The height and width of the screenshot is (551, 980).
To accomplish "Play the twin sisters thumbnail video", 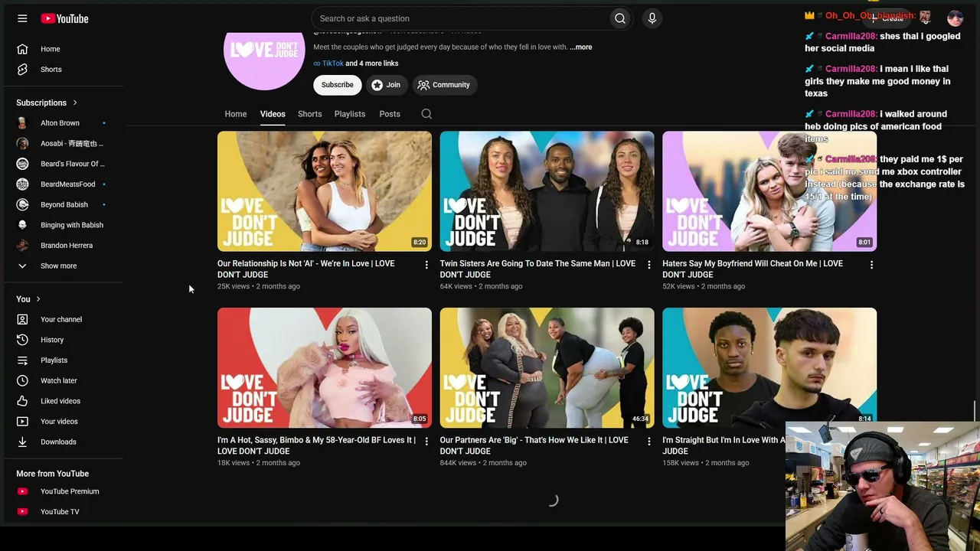I will [547, 191].
